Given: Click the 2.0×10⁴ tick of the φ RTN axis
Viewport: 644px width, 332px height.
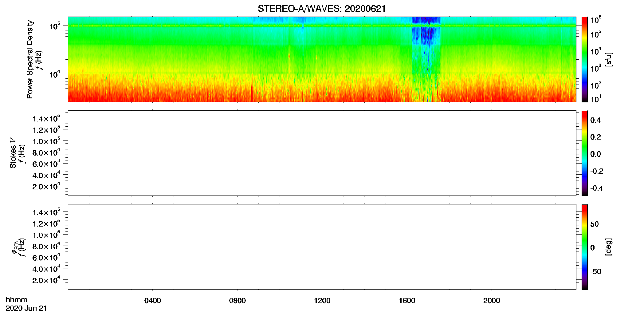Looking at the screenshot, I should coord(46,280).
